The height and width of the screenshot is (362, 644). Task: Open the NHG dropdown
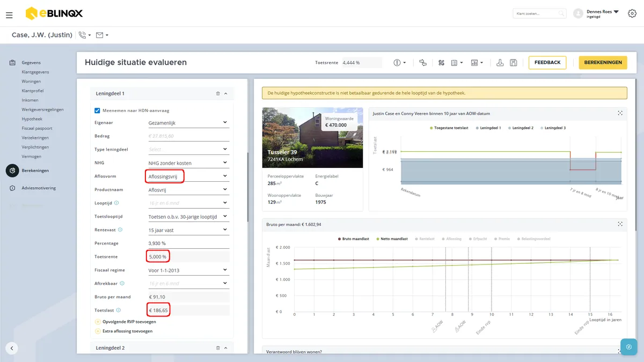(x=188, y=163)
